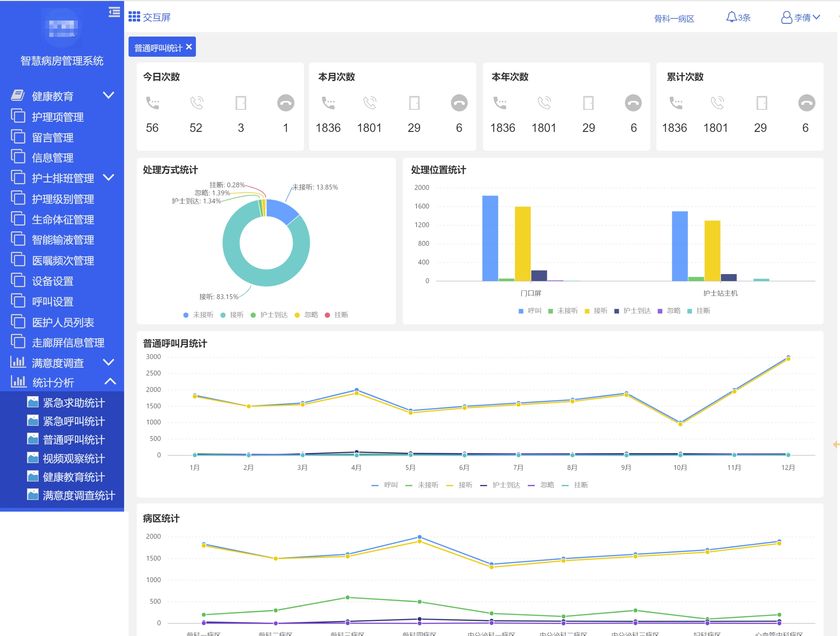Viewport: 840px width, 636px height.
Task: Click the blue 呼叫 bar for 门口屏
Action: [x=490, y=239]
